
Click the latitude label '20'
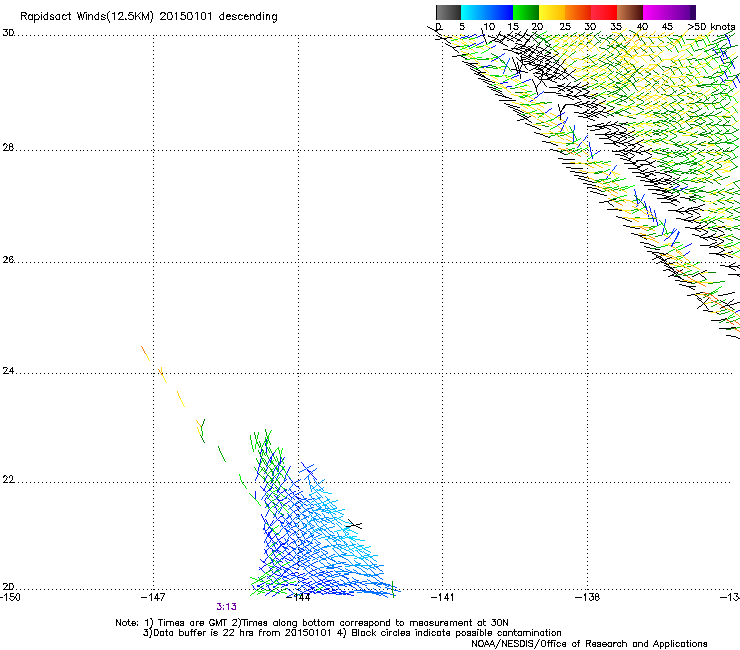tap(8, 587)
